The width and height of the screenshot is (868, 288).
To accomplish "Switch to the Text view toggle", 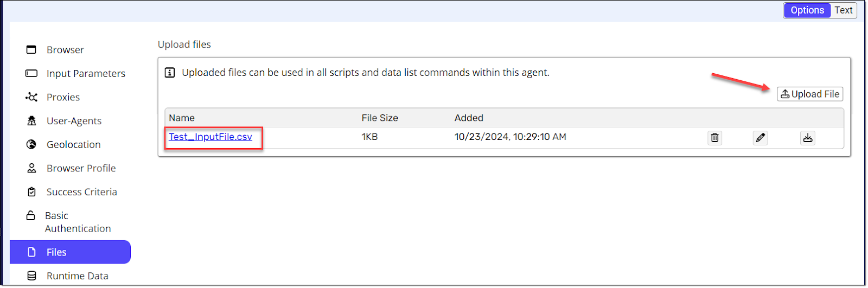I will [844, 10].
